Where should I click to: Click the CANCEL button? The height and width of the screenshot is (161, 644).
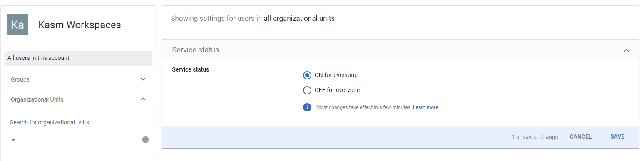(x=580, y=137)
